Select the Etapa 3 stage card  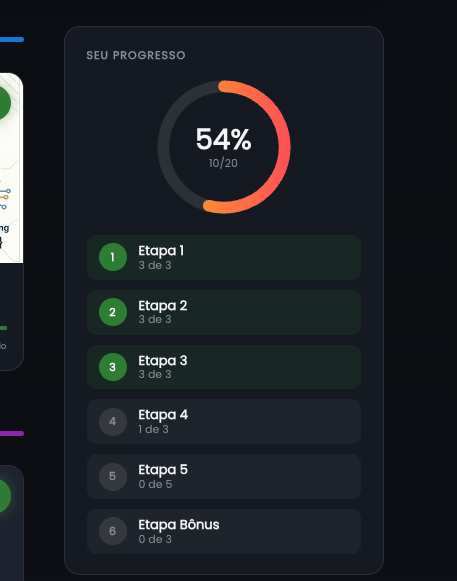click(224, 367)
